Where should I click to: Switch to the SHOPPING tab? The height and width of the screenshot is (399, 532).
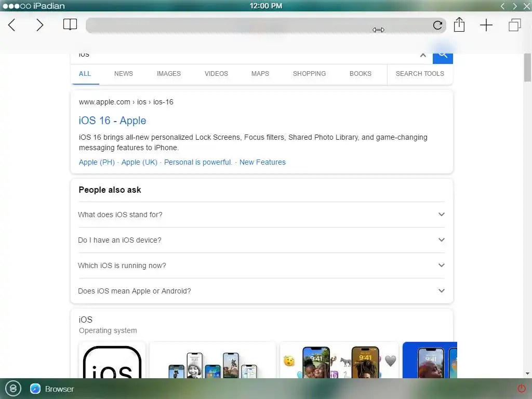pyautogui.click(x=310, y=74)
